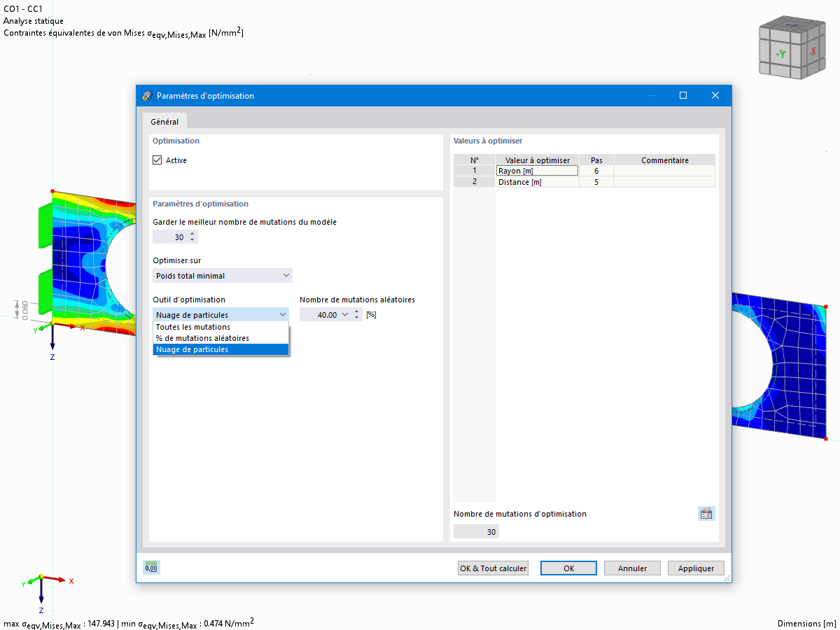Click the Valeur à optimiser column header
840x630 pixels.
(537, 160)
